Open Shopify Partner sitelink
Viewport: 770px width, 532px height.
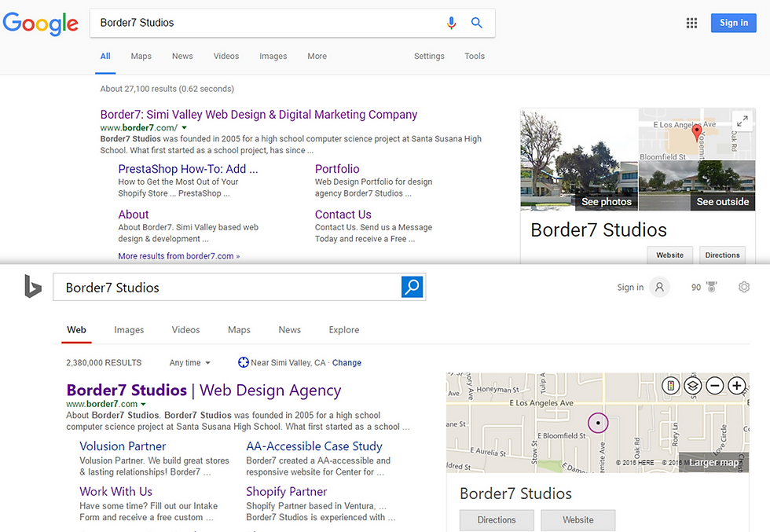coord(286,492)
